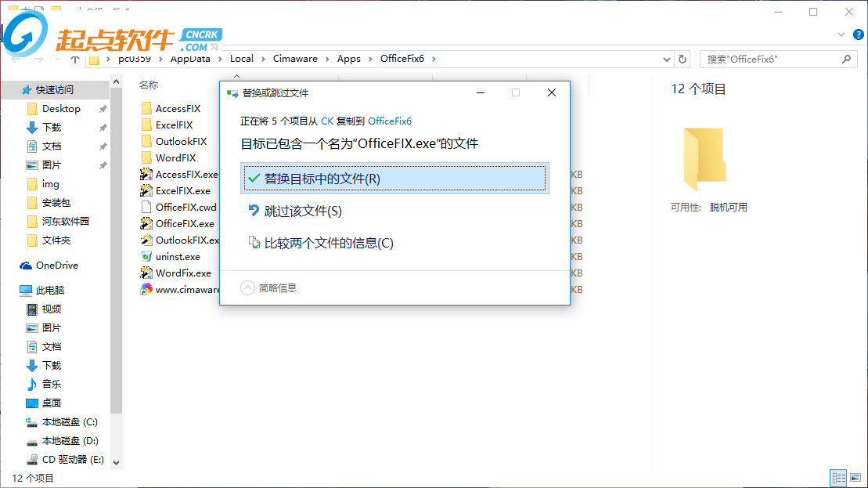Select the WordFix.exe application icon
Image resolution: width=868 pixels, height=488 pixels.
(146, 273)
